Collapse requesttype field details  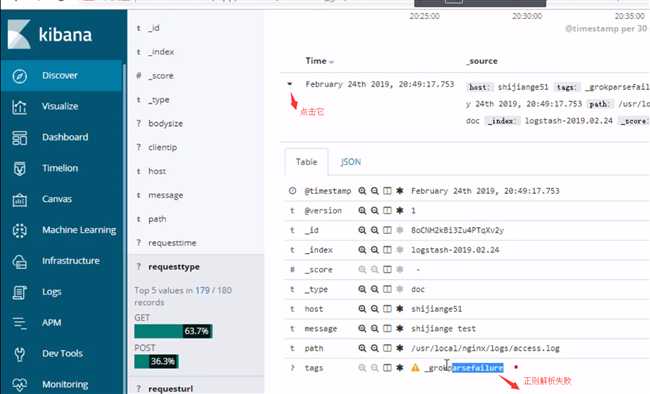click(x=174, y=267)
